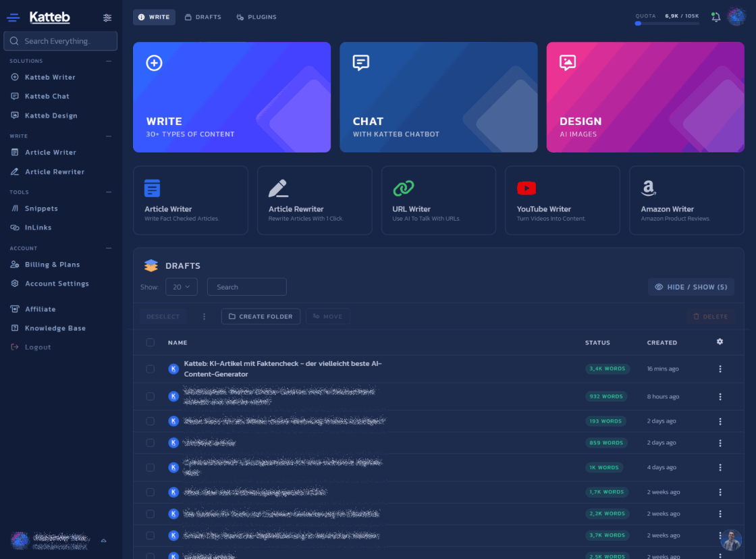Tick the select-all checkbox in drafts header
This screenshot has height=559, width=756.
(150, 342)
